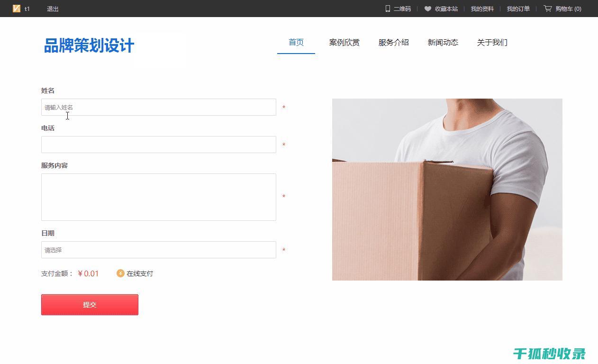The width and height of the screenshot is (598, 364).
Task: Click inside the 服务内容 text area
Action: tap(159, 197)
